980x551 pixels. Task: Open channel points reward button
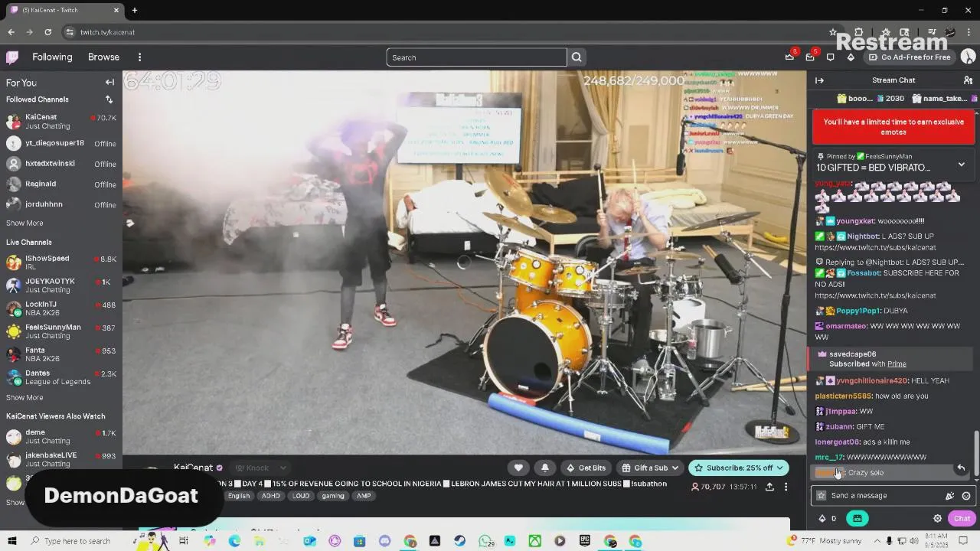(857, 518)
